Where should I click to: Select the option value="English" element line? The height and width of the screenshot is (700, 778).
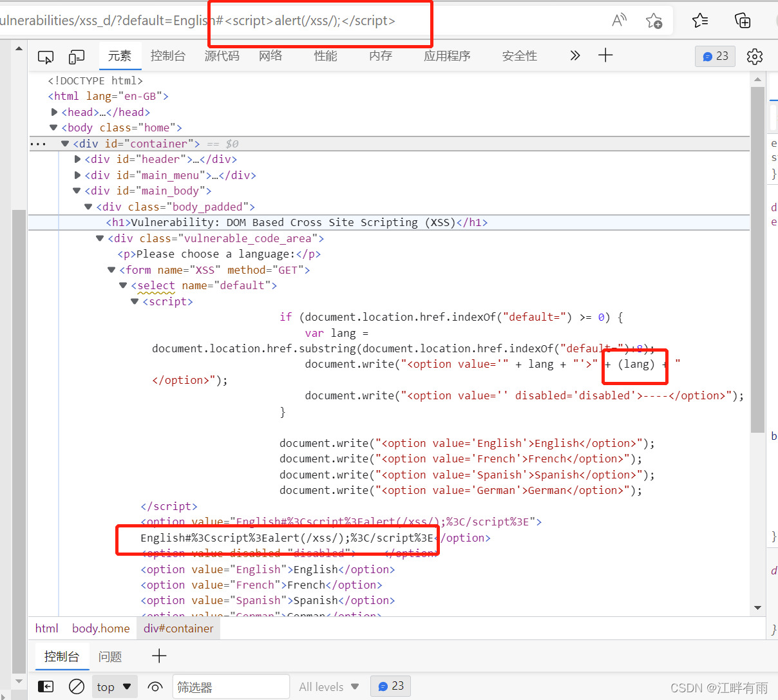click(268, 569)
